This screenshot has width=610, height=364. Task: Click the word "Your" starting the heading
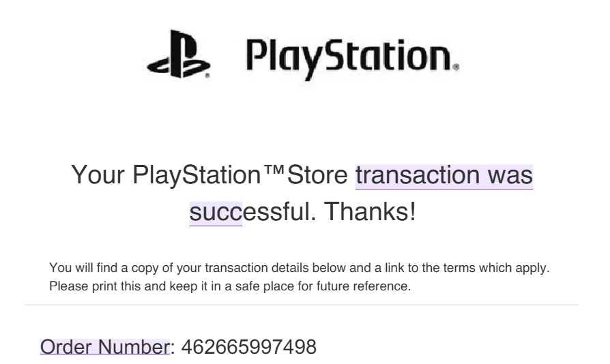tap(98, 175)
